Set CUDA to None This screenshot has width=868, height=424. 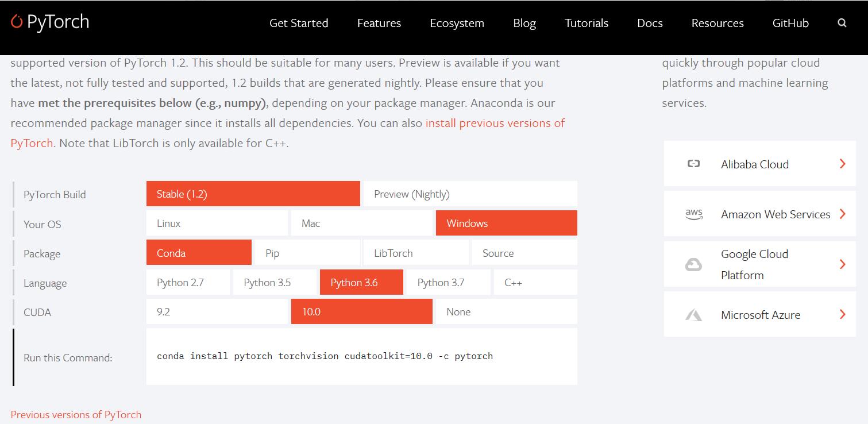[x=506, y=312]
